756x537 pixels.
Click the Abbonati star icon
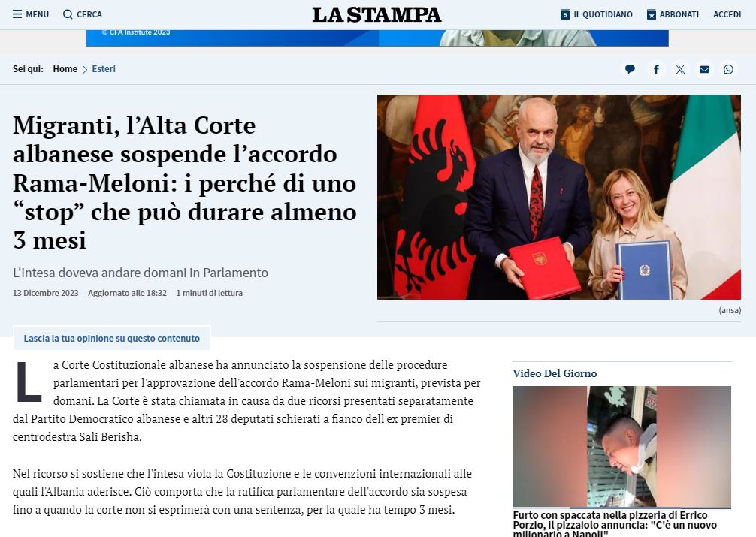pyautogui.click(x=652, y=14)
